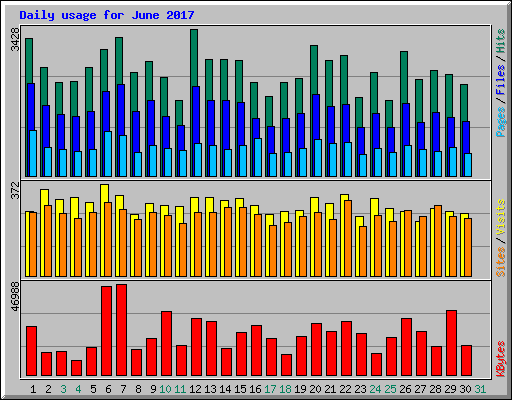This screenshot has width=512, height=400.
Task: Click day 5 on the x-axis
Action: (93, 389)
